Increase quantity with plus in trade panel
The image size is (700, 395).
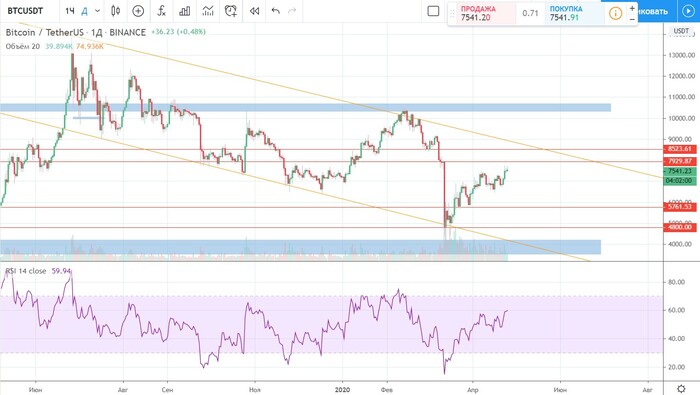pyautogui.click(x=632, y=8)
